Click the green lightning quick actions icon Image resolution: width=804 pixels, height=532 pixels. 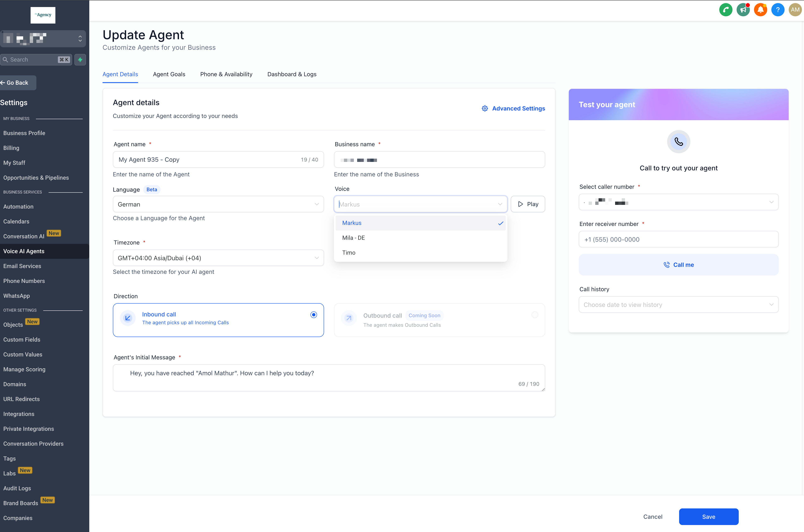(80, 60)
